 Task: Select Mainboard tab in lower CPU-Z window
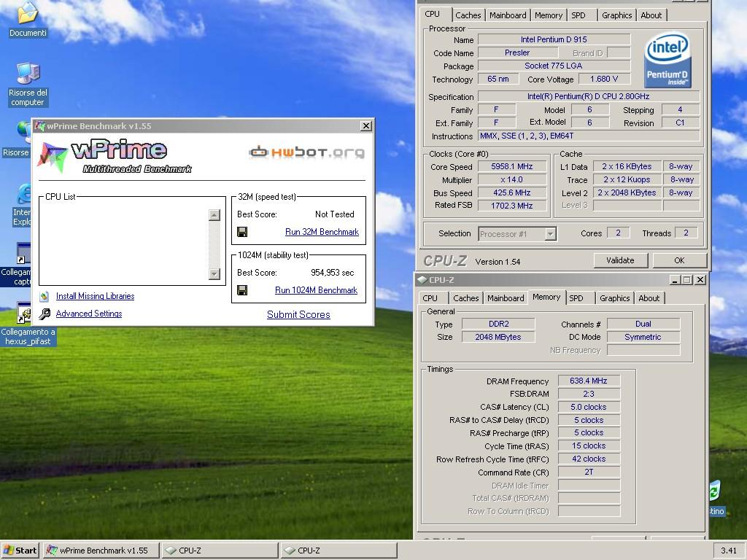click(x=506, y=298)
